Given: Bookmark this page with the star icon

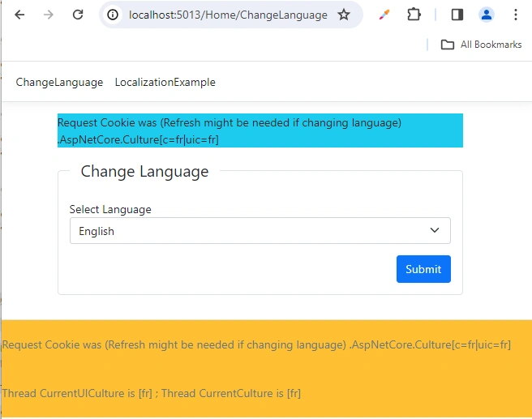Looking at the screenshot, I should (x=344, y=15).
